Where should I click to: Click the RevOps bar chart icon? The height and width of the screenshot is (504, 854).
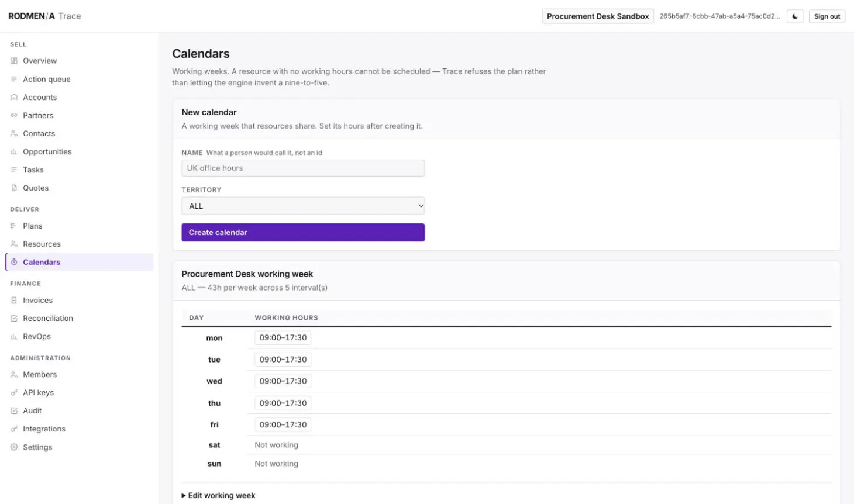coord(14,336)
